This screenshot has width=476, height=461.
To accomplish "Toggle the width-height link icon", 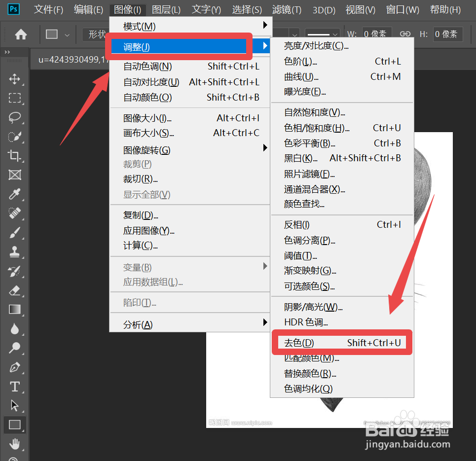I will (404, 34).
